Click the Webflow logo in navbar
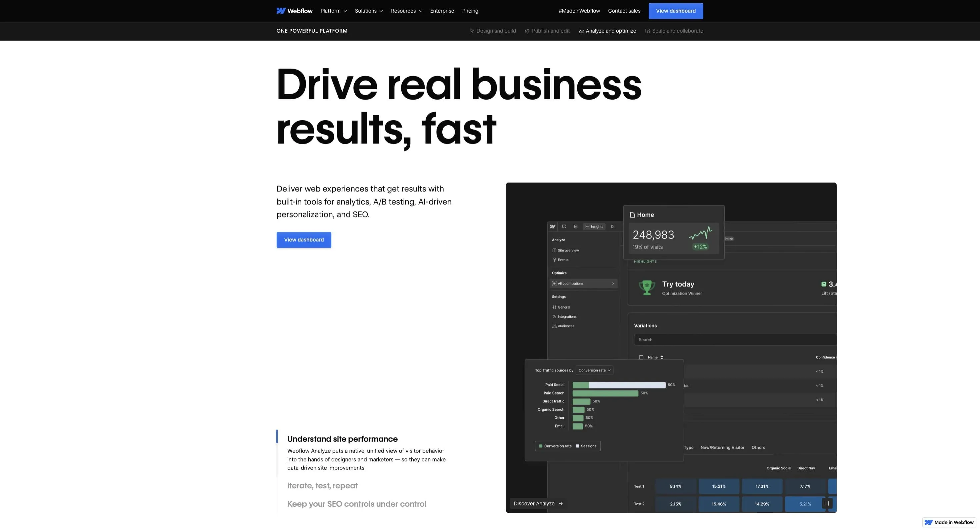 [x=294, y=11]
